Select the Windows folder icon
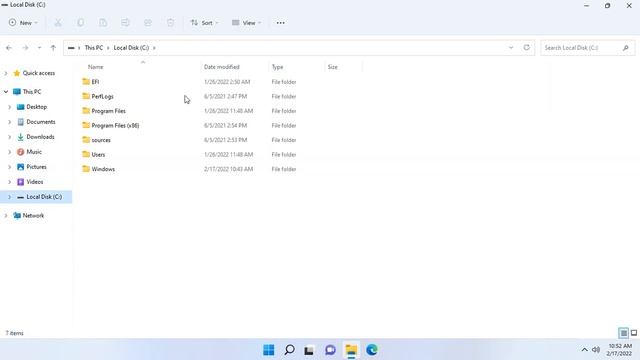The height and width of the screenshot is (360, 640). tap(86, 169)
